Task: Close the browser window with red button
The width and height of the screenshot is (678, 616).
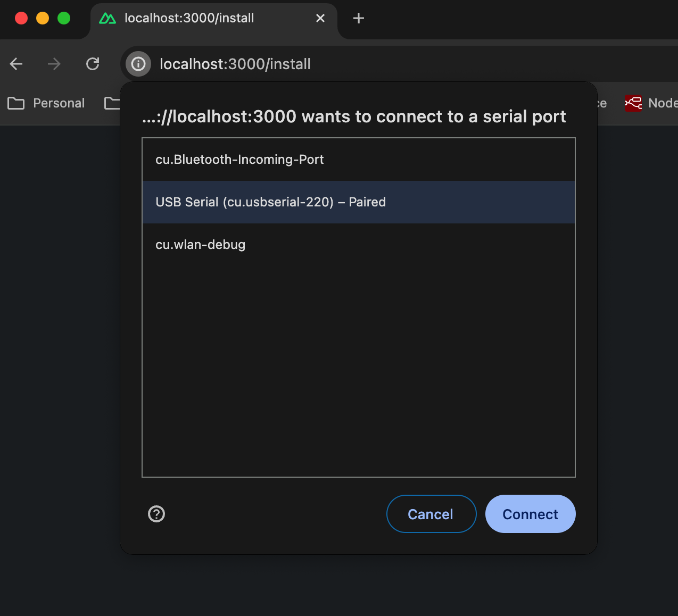Action: 21,19
